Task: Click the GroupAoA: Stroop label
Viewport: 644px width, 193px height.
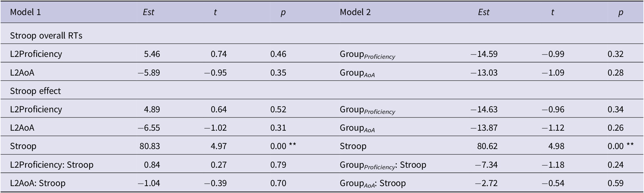Action: (x=373, y=184)
